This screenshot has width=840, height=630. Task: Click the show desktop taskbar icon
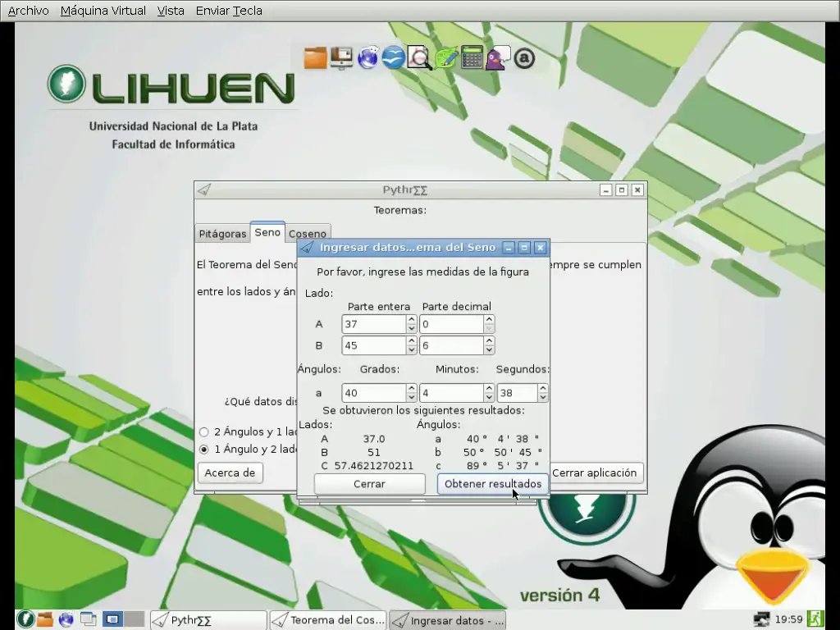pyautogui.click(x=89, y=619)
